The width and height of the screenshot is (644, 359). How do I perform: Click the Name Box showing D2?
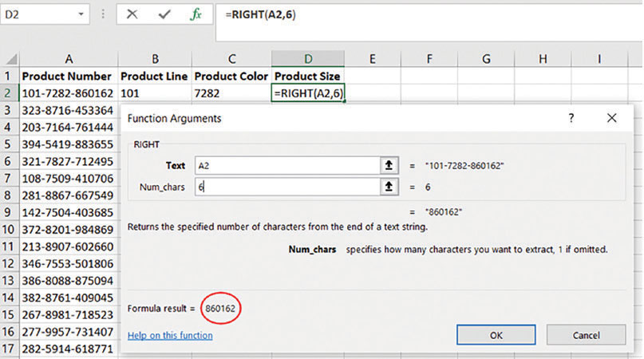click(40, 14)
